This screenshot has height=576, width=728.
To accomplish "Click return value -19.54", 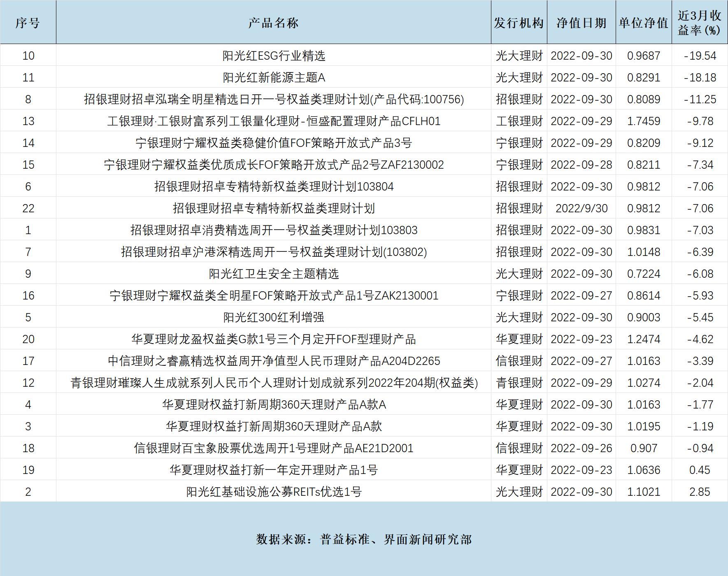I will point(700,56).
